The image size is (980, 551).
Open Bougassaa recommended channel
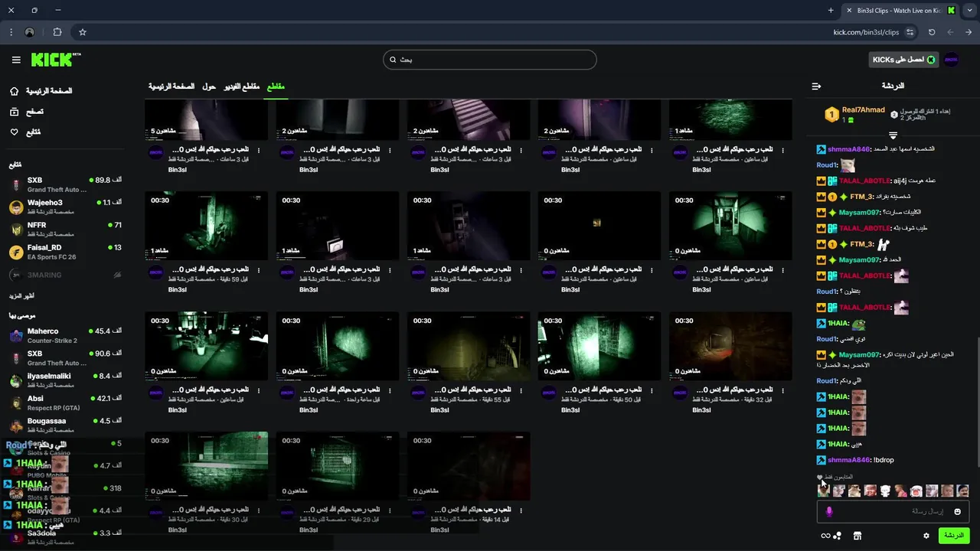pyautogui.click(x=65, y=425)
